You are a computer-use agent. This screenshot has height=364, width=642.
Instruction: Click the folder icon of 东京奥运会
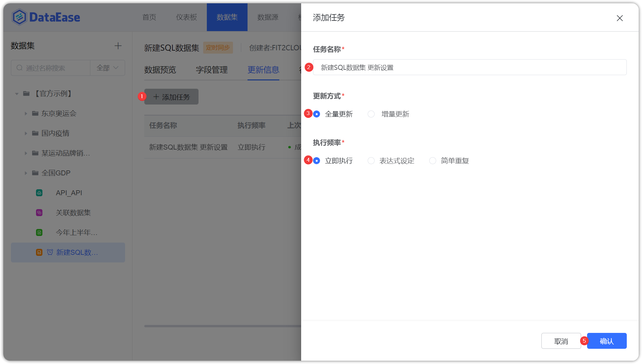[35, 114]
